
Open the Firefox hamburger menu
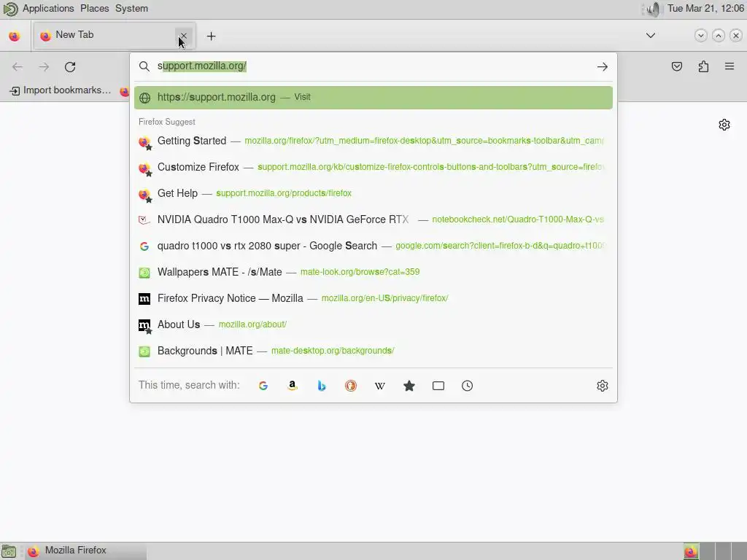coord(729,66)
